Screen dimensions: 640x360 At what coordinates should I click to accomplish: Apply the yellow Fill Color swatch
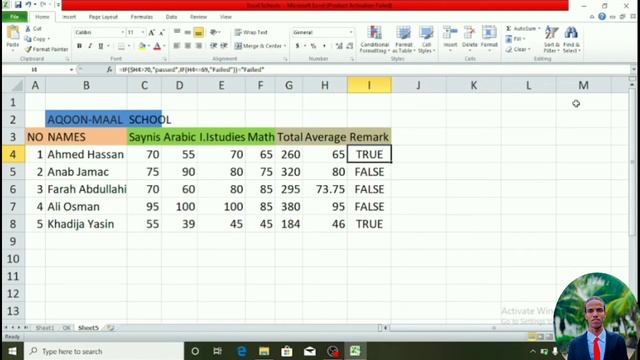pos(142,46)
